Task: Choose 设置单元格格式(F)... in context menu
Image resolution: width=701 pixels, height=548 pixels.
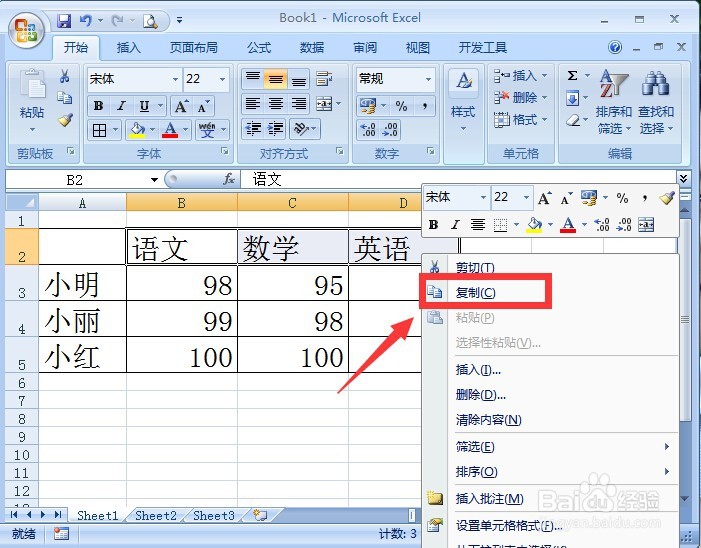Action: point(550,525)
